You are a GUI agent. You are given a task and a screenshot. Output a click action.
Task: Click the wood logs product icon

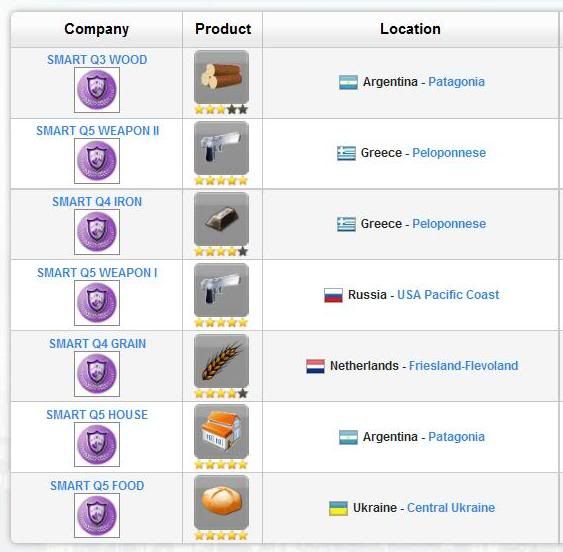(x=221, y=77)
